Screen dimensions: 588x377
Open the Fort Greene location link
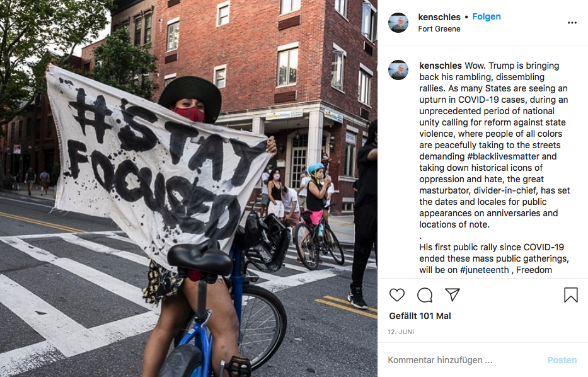(439, 29)
